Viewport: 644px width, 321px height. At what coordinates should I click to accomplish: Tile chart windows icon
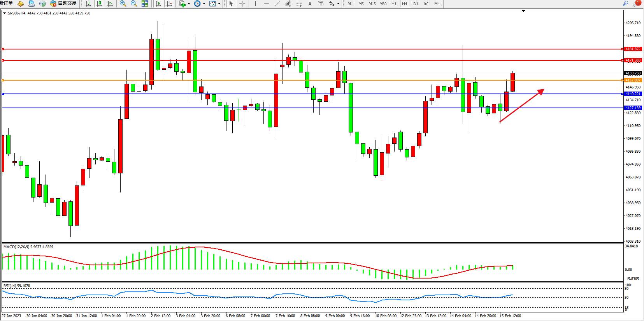pos(145,4)
